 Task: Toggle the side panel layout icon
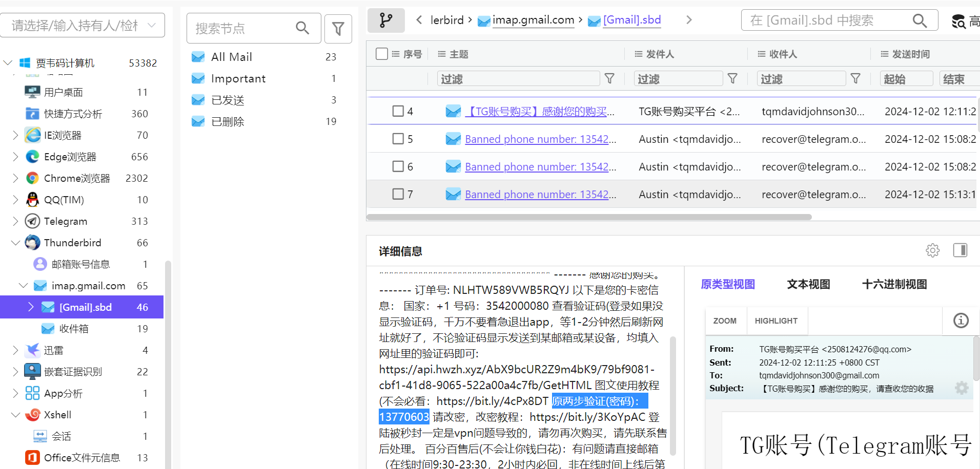click(x=959, y=250)
